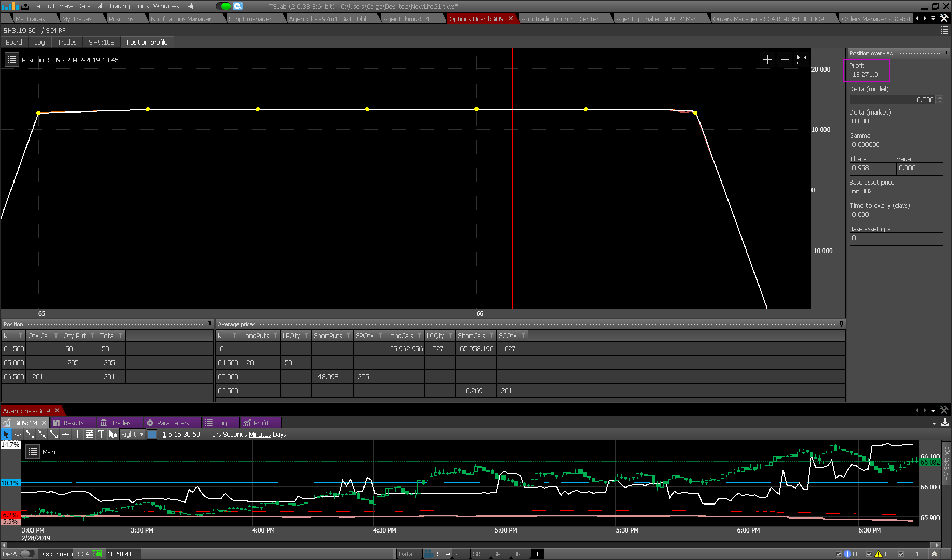Switch to the Autotrading Control Center tab
952x560 pixels.
pos(559,19)
